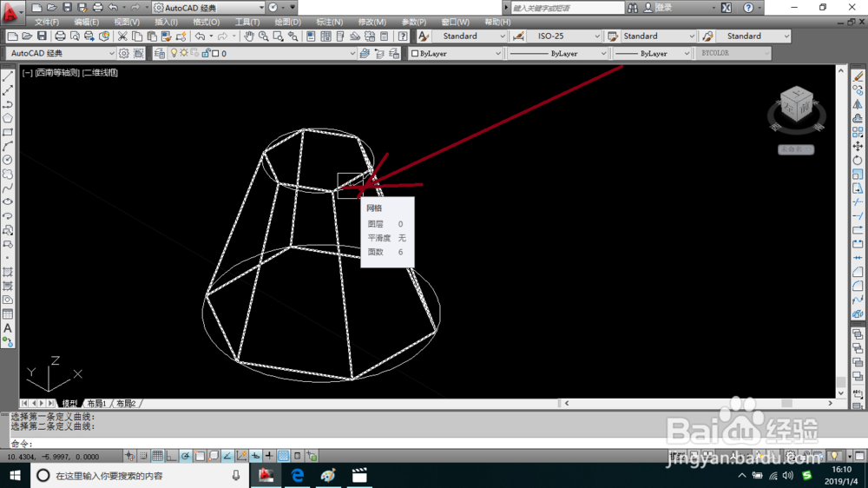This screenshot has width=868, height=488.
Task: Click the Windows Start button
Action: coord(15,475)
